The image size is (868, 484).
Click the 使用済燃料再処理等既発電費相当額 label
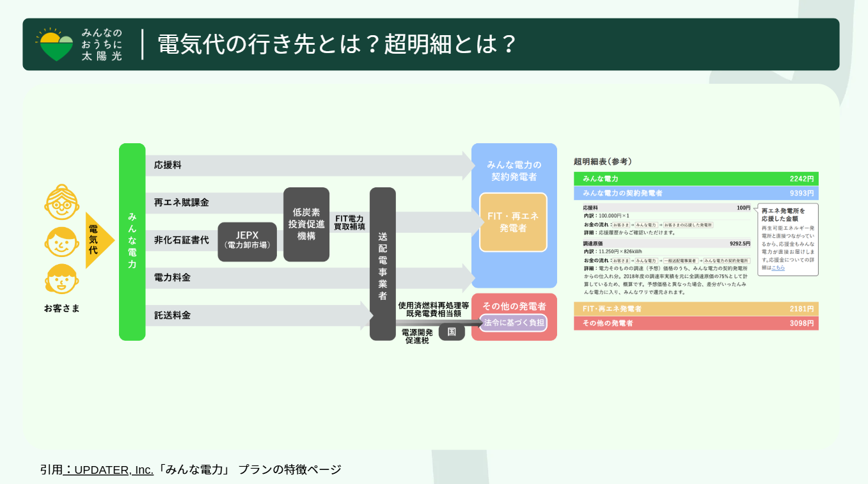tap(434, 309)
